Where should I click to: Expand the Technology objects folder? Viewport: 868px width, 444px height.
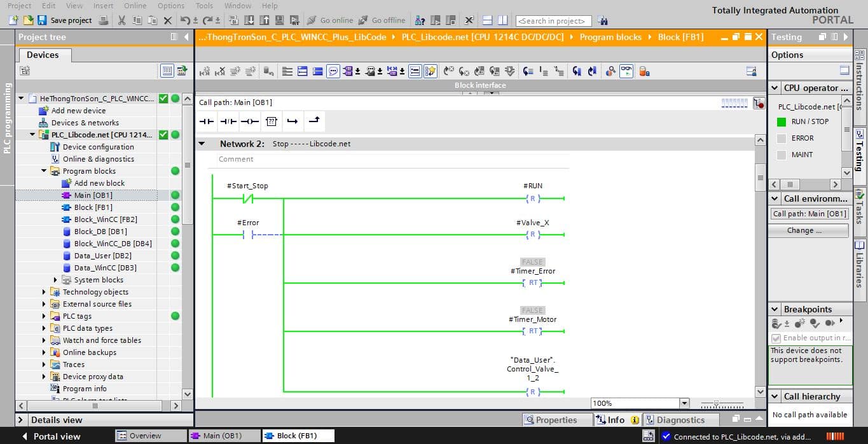click(x=44, y=292)
